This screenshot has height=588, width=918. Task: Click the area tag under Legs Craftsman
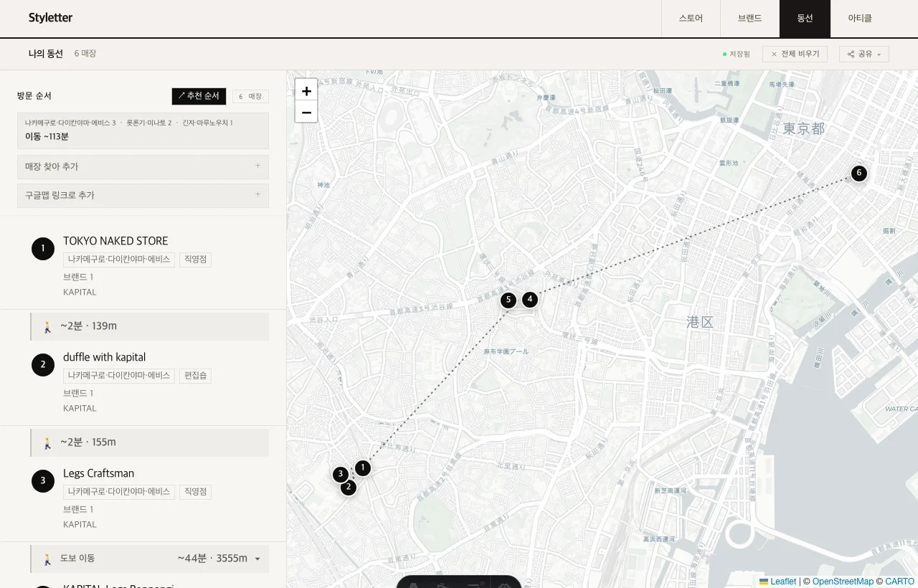click(119, 492)
